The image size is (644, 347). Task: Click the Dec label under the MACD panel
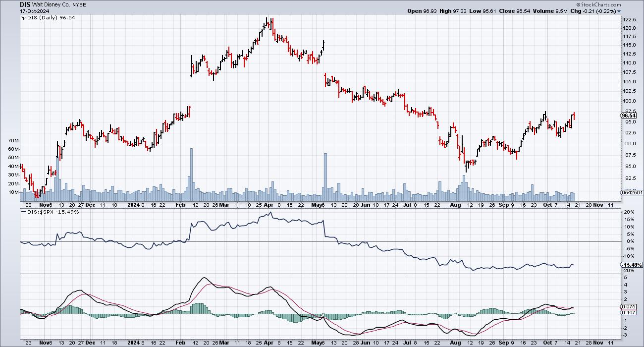click(91, 343)
